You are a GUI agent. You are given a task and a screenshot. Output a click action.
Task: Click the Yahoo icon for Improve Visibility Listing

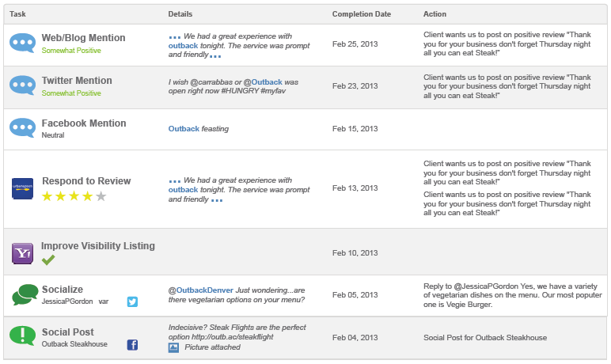point(23,253)
